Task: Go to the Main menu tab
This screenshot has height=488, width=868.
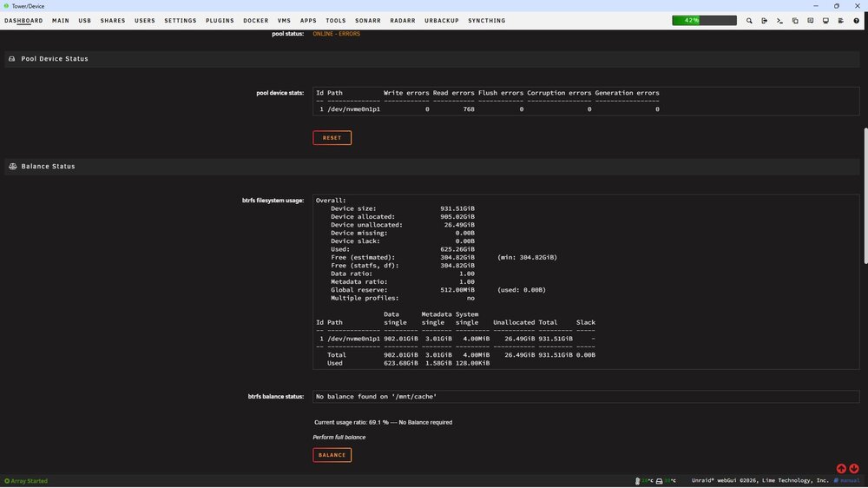Action: (61, 21)
